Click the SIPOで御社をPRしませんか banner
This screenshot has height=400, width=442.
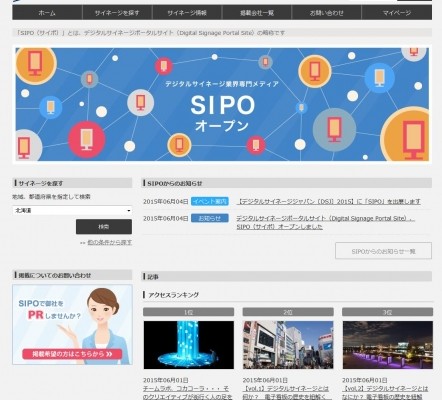tap(72, 324)
